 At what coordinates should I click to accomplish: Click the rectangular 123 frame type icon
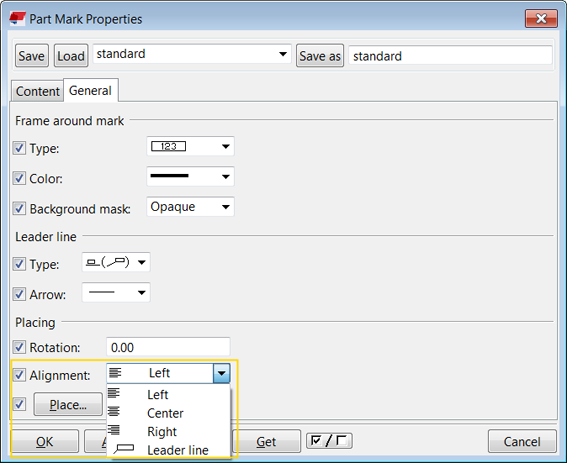[168, 146]
